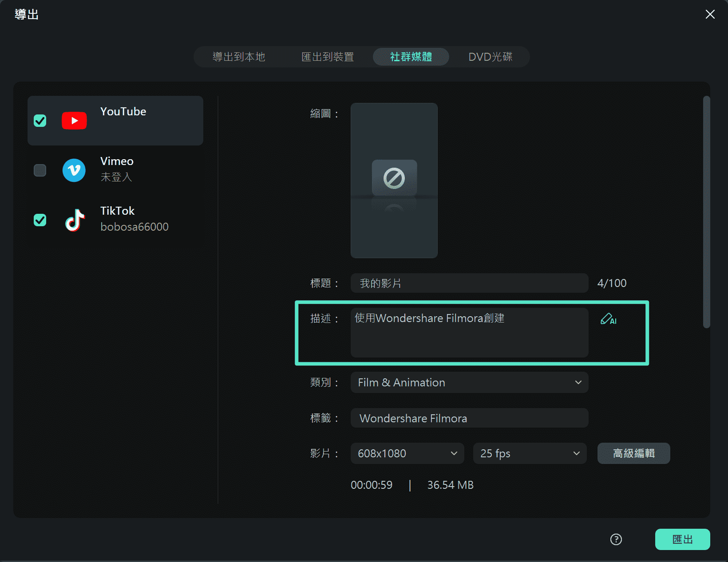Click the 標籤 field with Wondershare Filmora
This screenshot has height=562, width=728.
(470, 418)
